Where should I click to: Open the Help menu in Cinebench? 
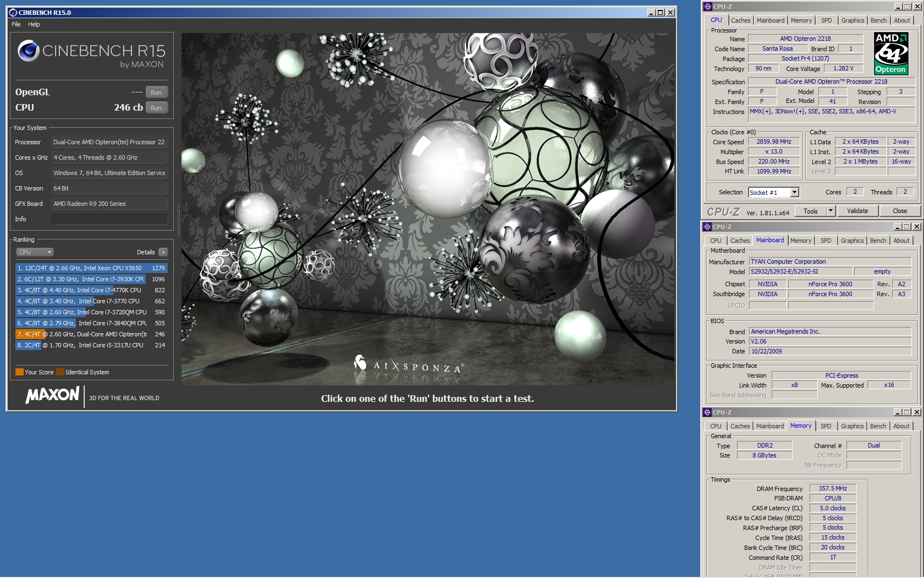point(34,24)
